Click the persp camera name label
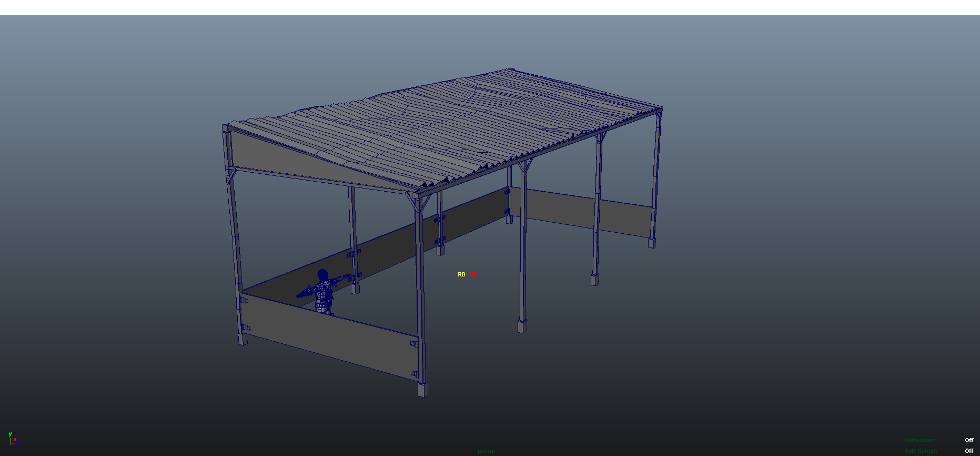 coord(487,451)
